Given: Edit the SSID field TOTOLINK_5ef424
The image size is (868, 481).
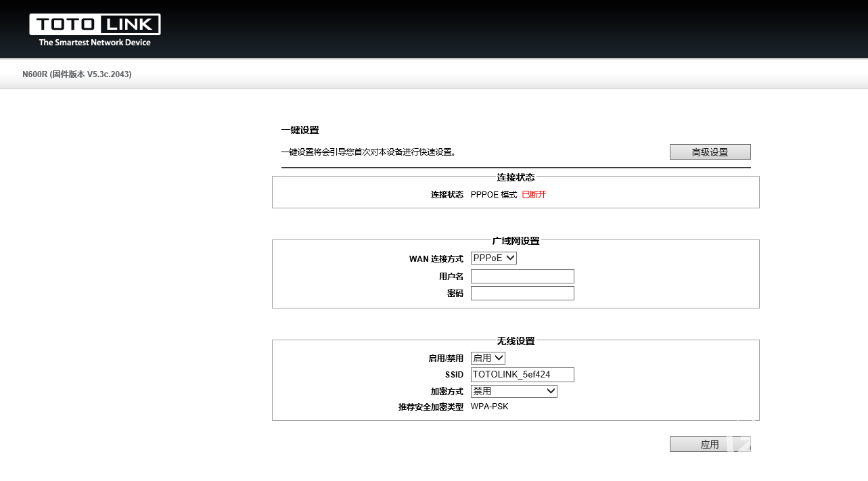Looking at the screenshot, I should [522, 375].
